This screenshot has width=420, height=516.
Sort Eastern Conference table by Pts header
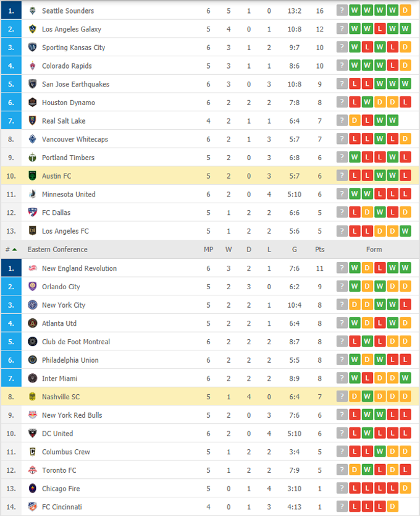click(x=319, y=250)
